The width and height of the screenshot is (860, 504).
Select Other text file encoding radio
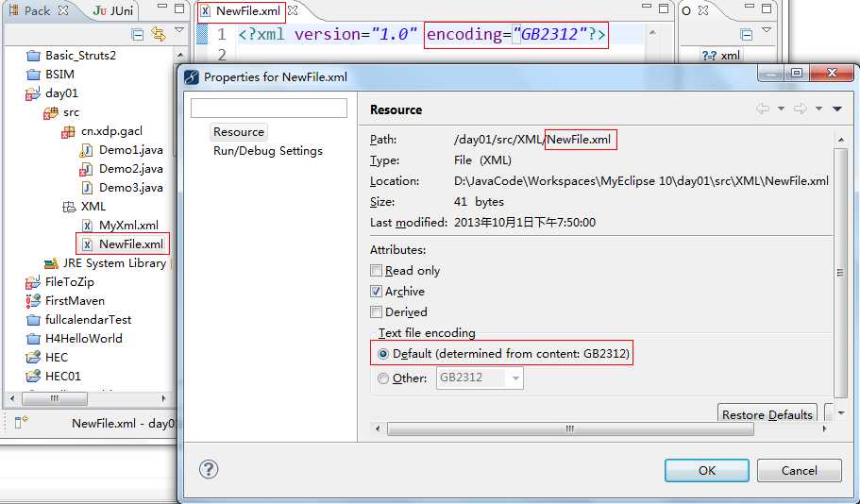383,378
